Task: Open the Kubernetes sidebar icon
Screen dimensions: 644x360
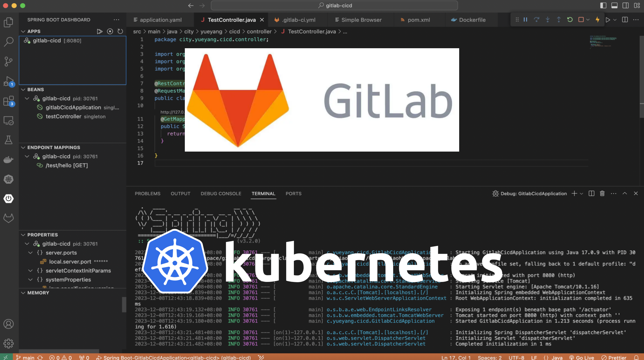Action: 9,179
